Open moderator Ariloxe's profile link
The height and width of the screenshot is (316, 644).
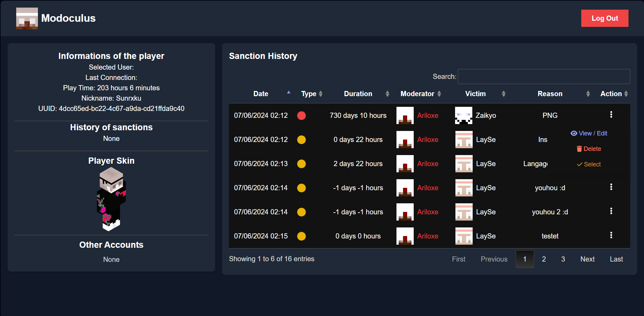point(428,115)
